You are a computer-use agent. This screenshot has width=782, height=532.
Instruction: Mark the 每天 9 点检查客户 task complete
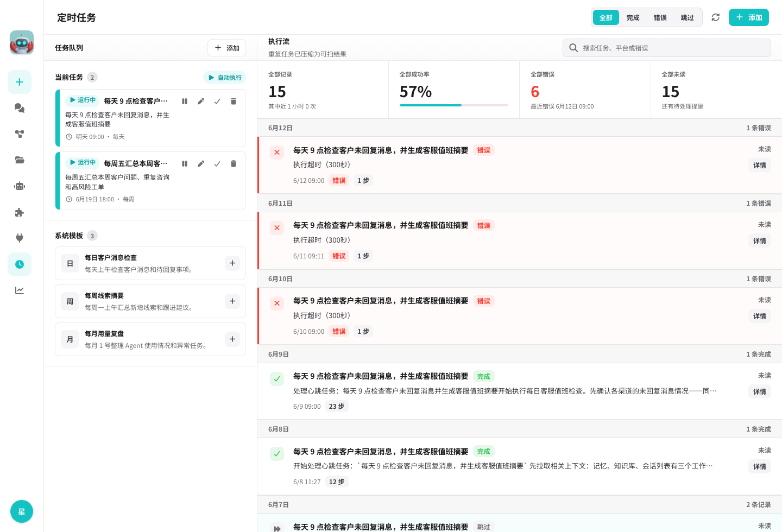(x=217, y=102)
